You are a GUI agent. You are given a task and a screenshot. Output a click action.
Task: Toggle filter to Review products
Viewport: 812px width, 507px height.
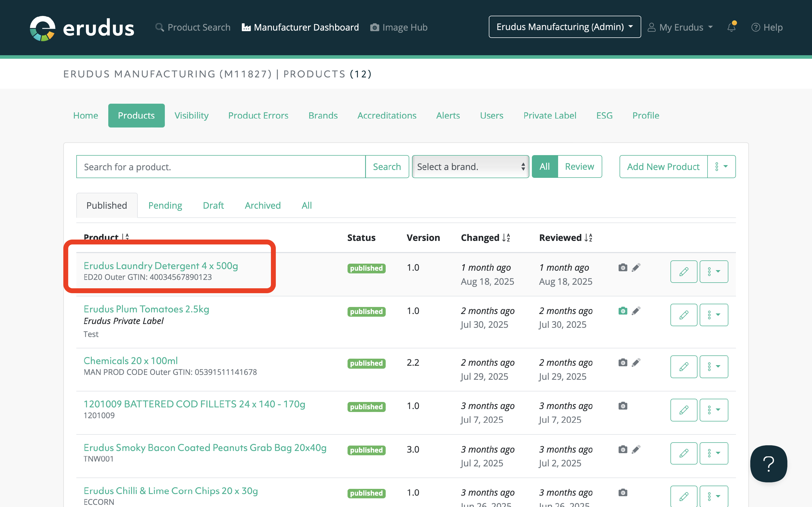(579, 167)
